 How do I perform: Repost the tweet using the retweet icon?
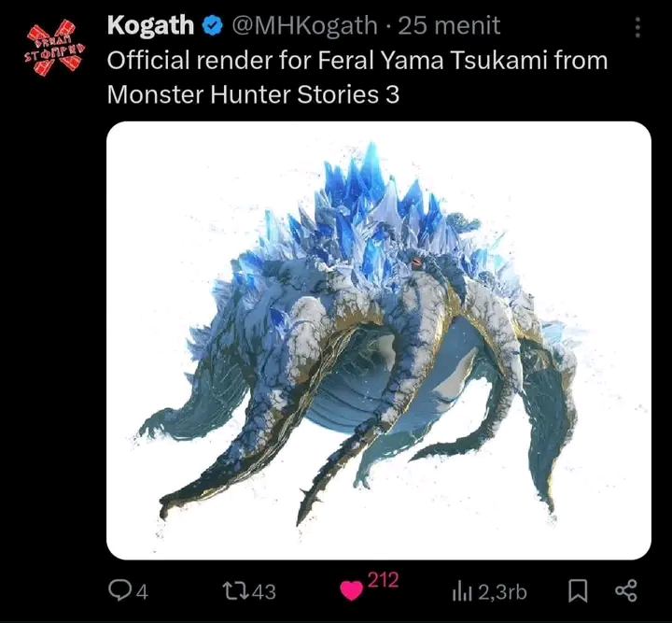234,591
